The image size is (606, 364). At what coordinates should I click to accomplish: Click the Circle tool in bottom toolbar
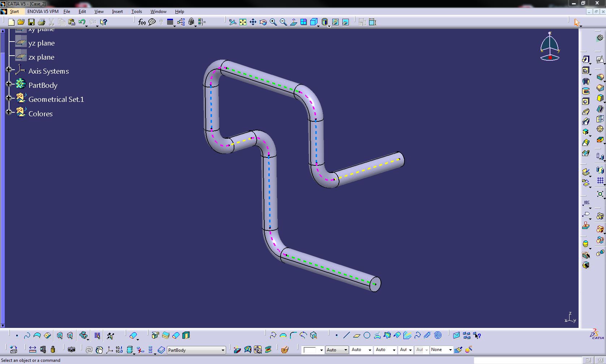[367, 335]
